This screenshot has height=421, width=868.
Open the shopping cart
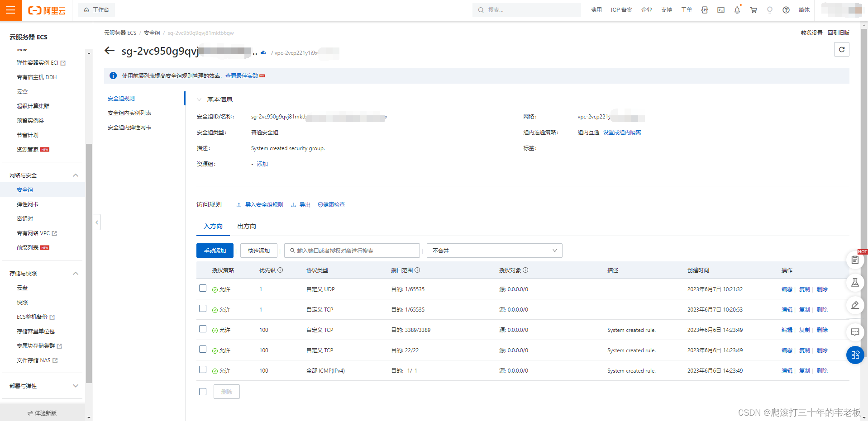[x=754, y=10]
